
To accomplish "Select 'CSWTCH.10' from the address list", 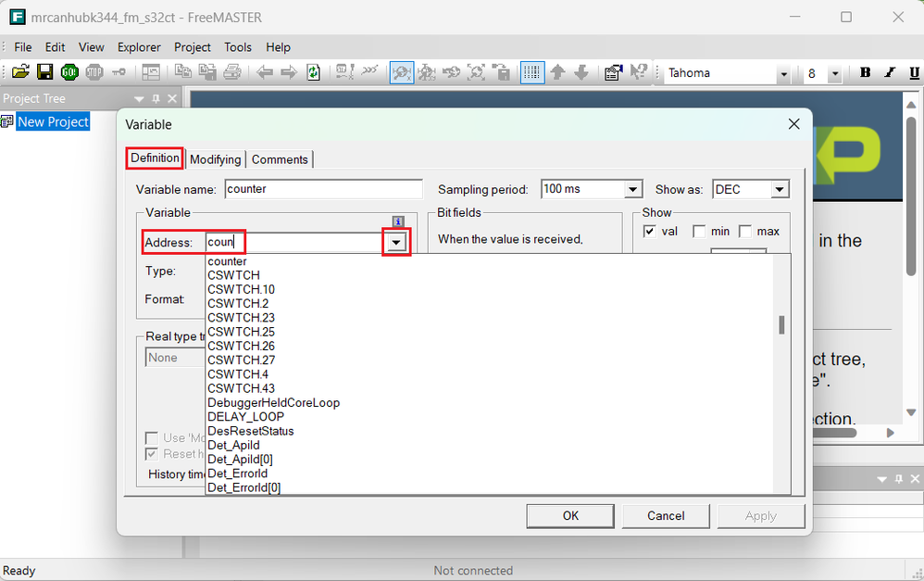I will pyautogui.click(x=241, y=290).
